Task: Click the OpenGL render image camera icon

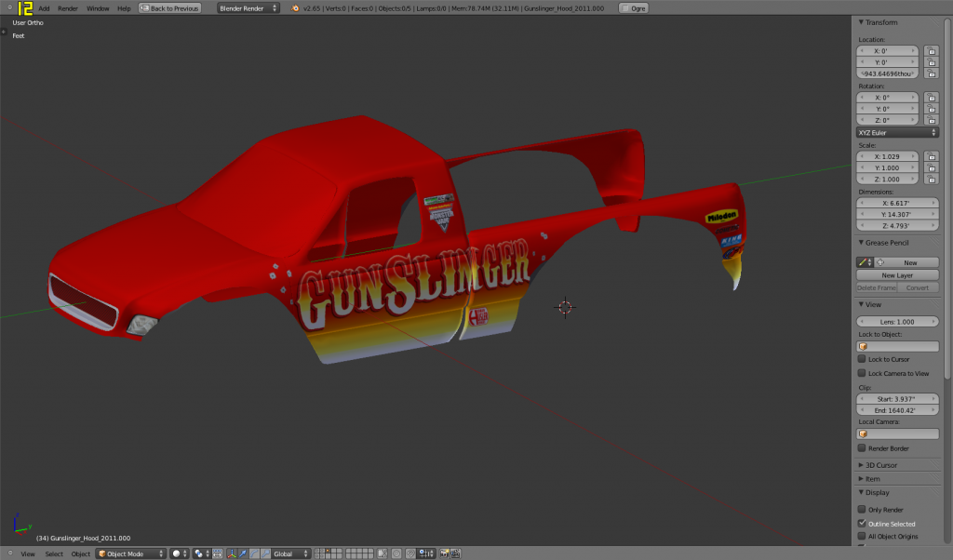Action: tap(444, 553)
